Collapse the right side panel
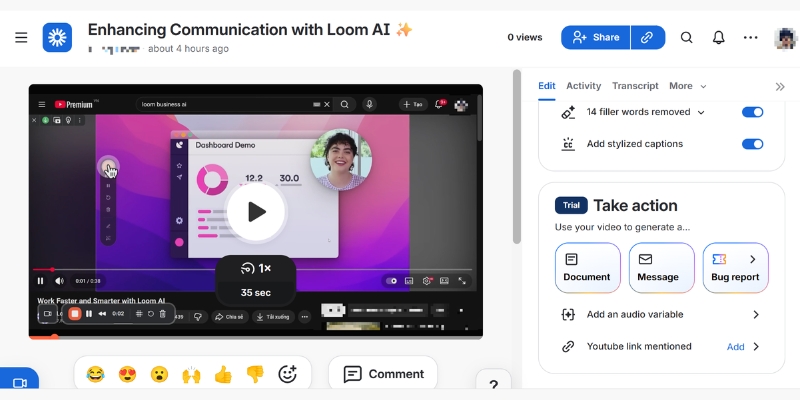 (x=780, y=86)
